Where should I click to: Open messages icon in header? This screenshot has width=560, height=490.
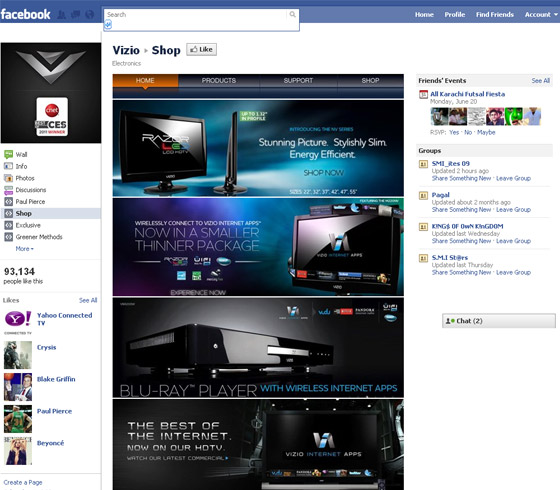75,15
